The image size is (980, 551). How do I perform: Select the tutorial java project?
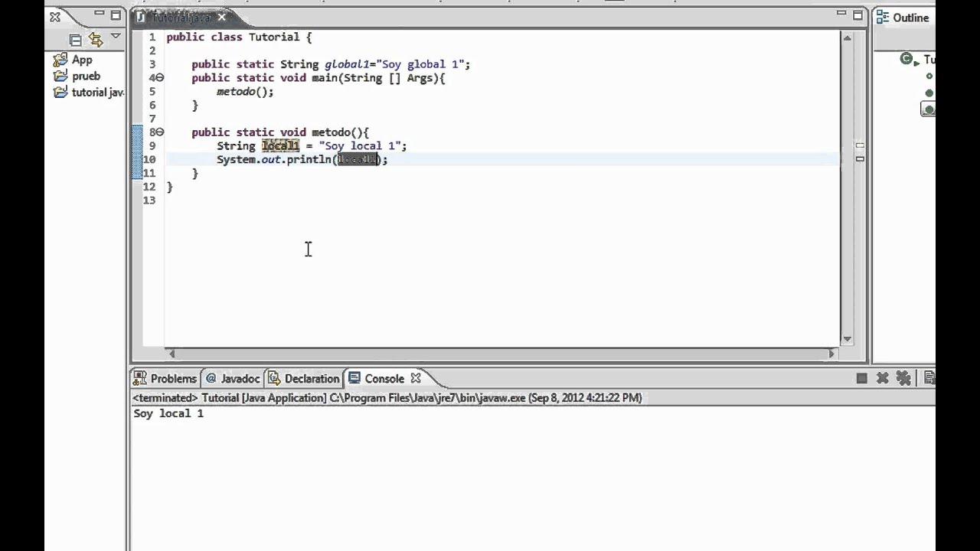[x=89, y=92]
